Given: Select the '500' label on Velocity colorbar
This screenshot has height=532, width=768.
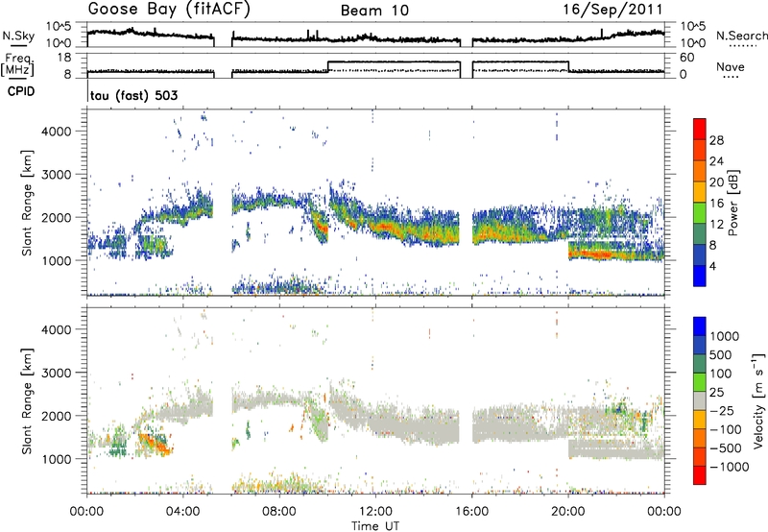Looking at the screenshot, I should coord(720,355).
